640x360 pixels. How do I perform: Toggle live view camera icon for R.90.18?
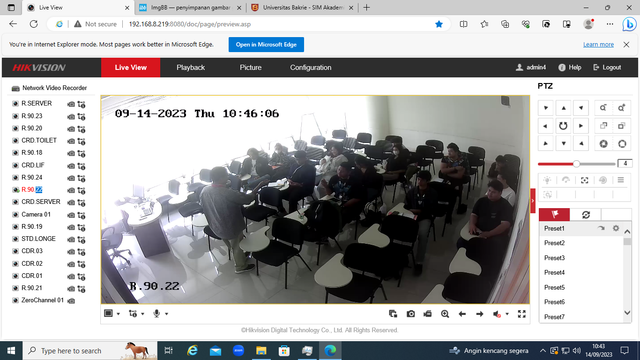pyautogui.click(x=71, y=153)
